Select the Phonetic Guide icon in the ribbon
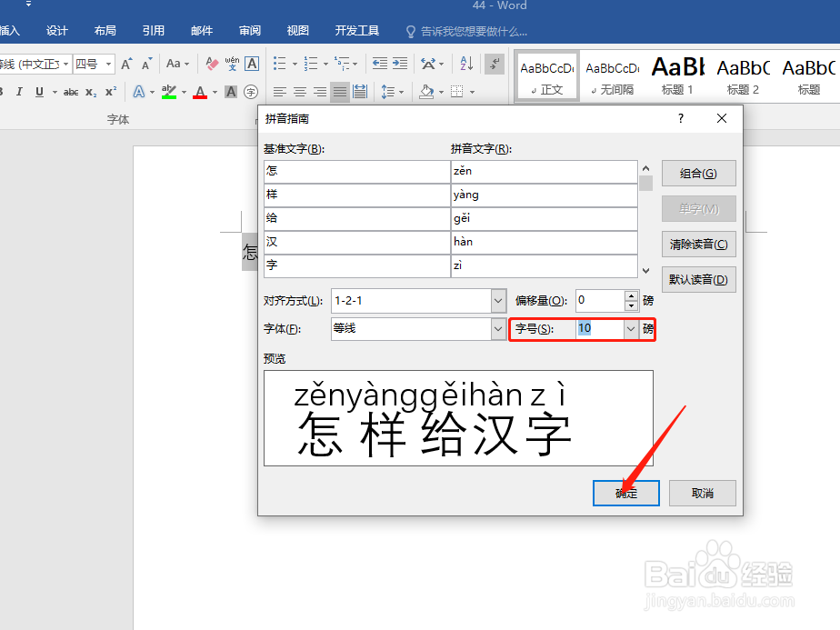Image resolution: width=840 pixels, height=630 pixels. point(232,64)
